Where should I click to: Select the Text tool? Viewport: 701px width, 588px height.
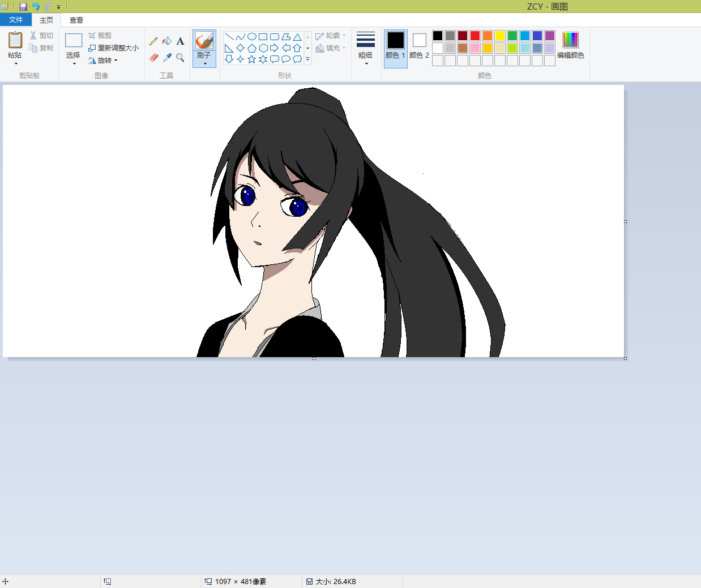point(180,41)
